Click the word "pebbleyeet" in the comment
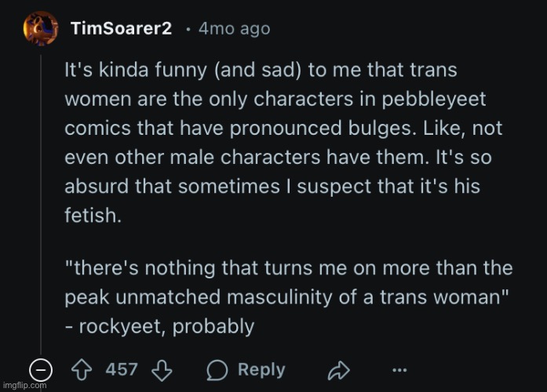547x392 pixels. coord(434,100)
